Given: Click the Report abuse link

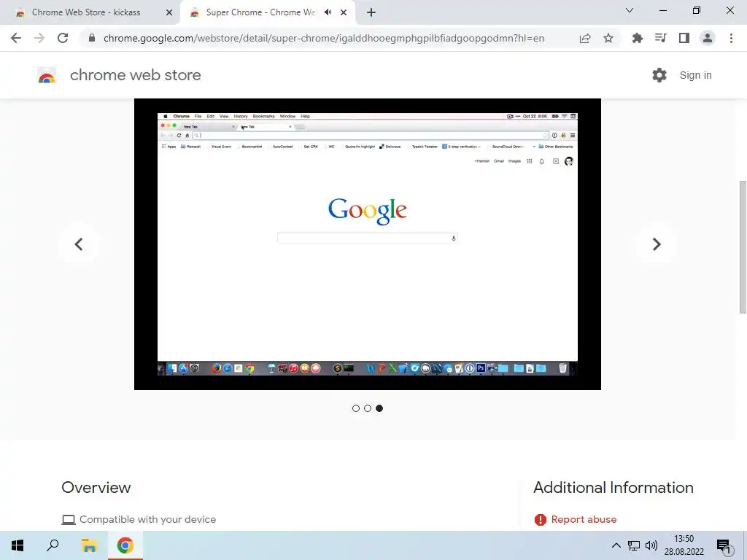Looking at the screenshot, I should (x=584, y=519).
